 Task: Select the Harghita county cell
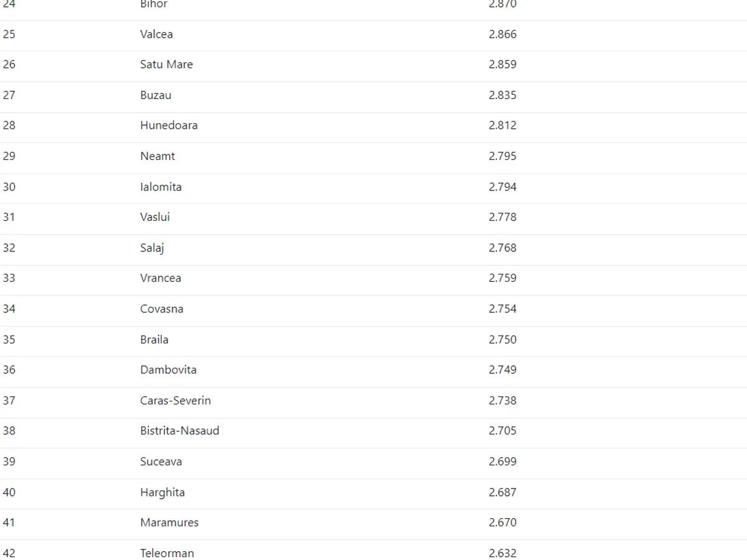point(162,492)
